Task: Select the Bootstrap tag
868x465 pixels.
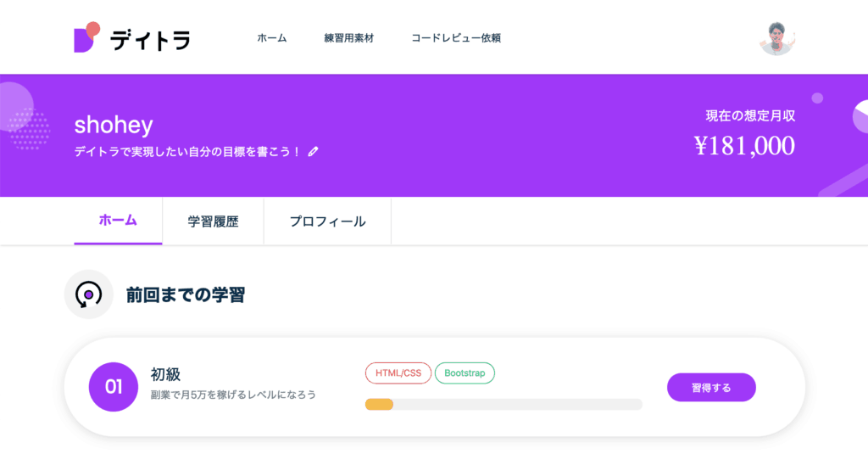Action: pos(465,373)
